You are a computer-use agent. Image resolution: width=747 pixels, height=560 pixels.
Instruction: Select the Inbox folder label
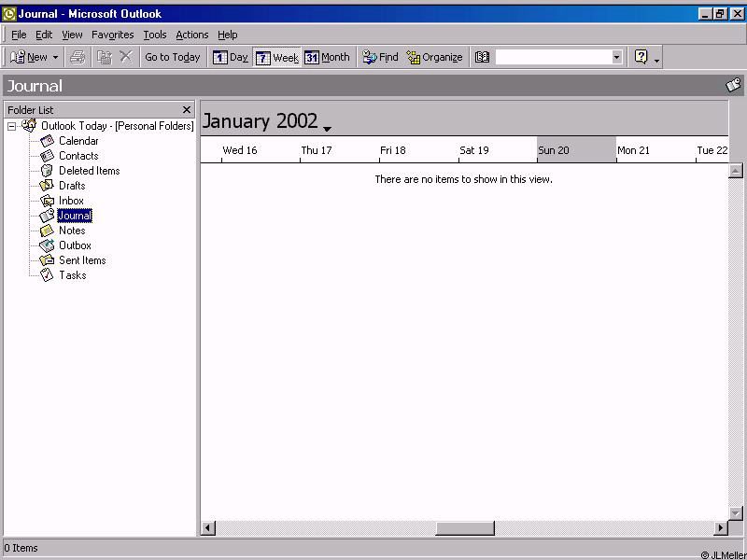point(71,201)
